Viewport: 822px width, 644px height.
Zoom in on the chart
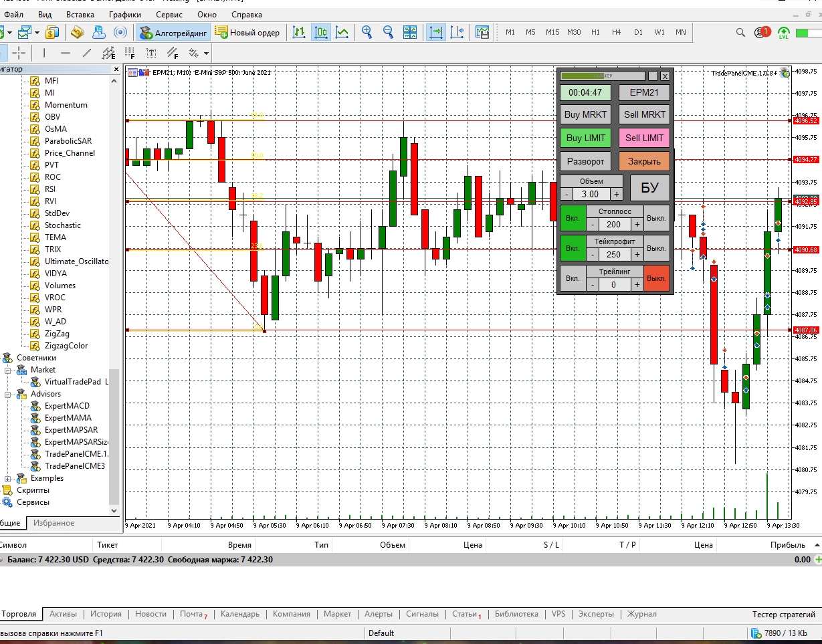coord(367,32)
